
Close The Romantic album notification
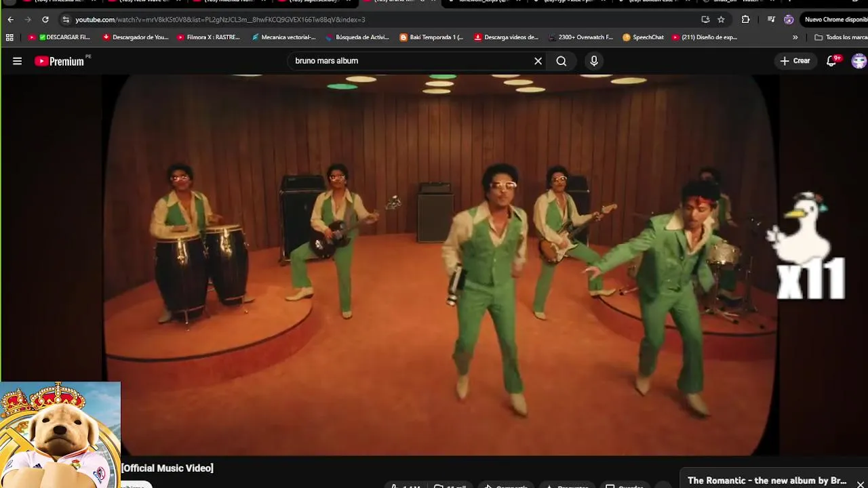(x=860, y=483)
